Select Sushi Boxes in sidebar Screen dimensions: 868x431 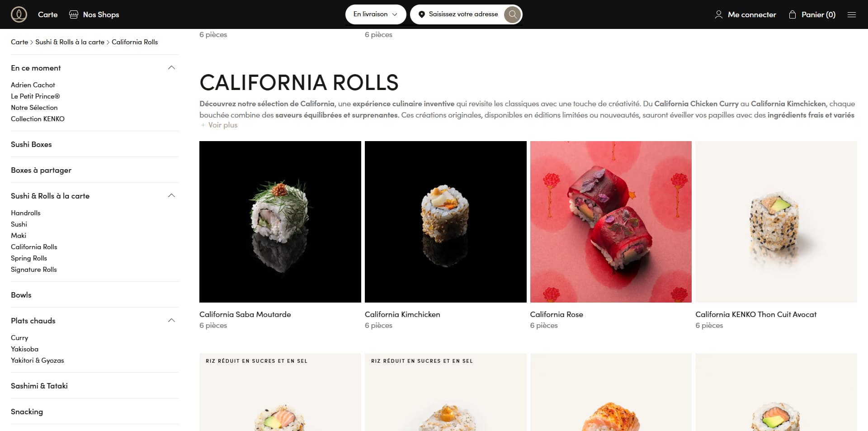31,144
